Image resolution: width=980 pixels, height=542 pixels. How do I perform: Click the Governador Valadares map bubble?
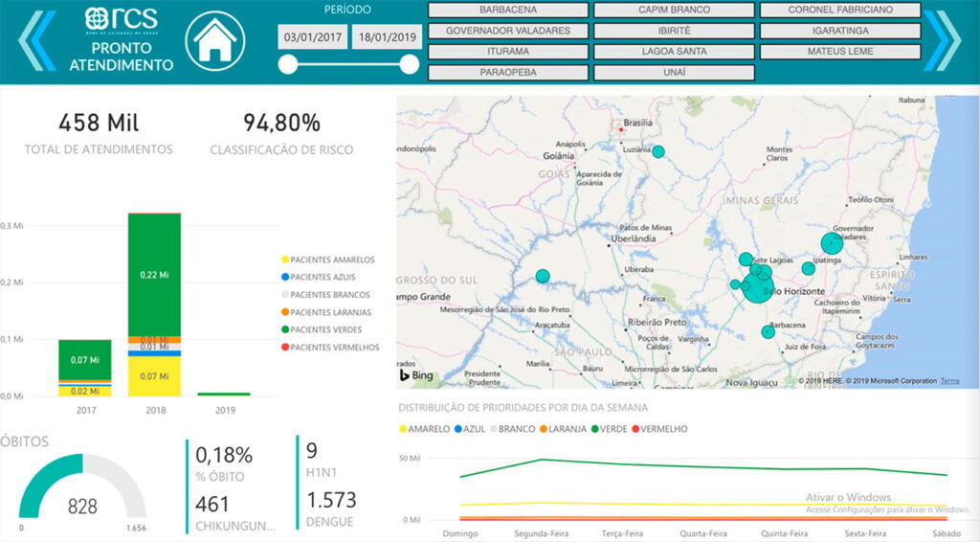click(x=832, y=243)
